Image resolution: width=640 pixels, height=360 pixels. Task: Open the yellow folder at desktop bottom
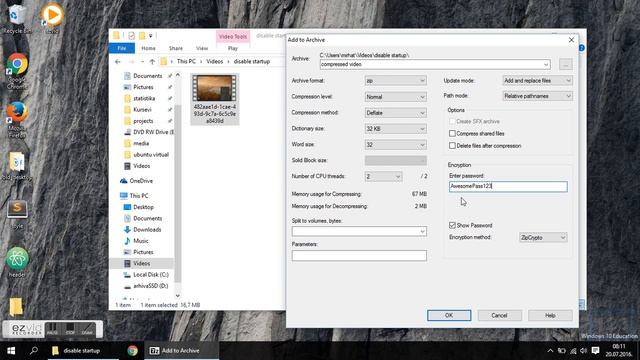point(16,307)
